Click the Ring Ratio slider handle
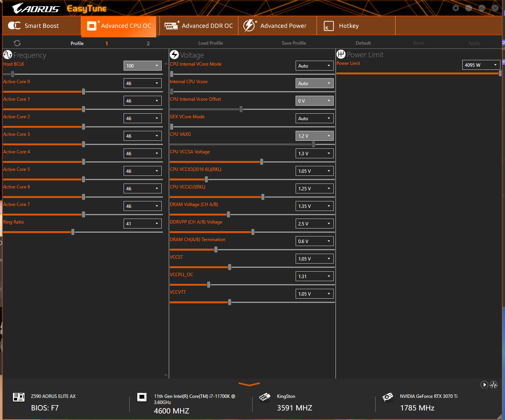 73,232
